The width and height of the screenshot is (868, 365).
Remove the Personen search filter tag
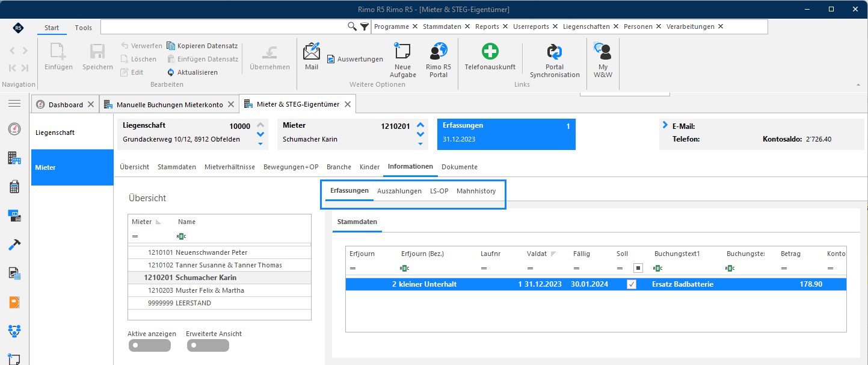[x=659, y=27]
